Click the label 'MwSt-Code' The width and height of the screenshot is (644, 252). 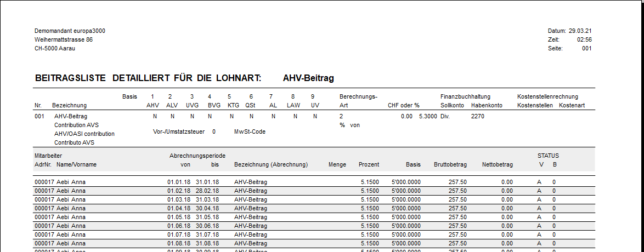click(250, 131)
